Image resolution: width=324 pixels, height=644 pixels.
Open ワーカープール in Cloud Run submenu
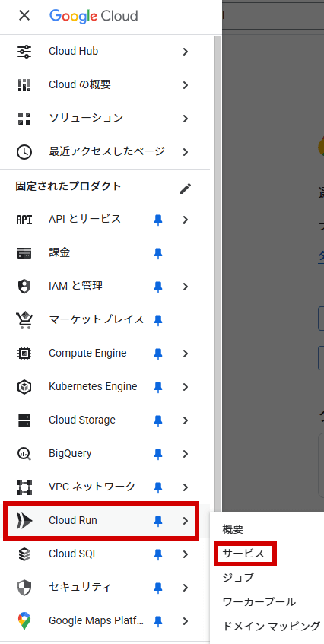pyautogui.click(x=259, y=601)
